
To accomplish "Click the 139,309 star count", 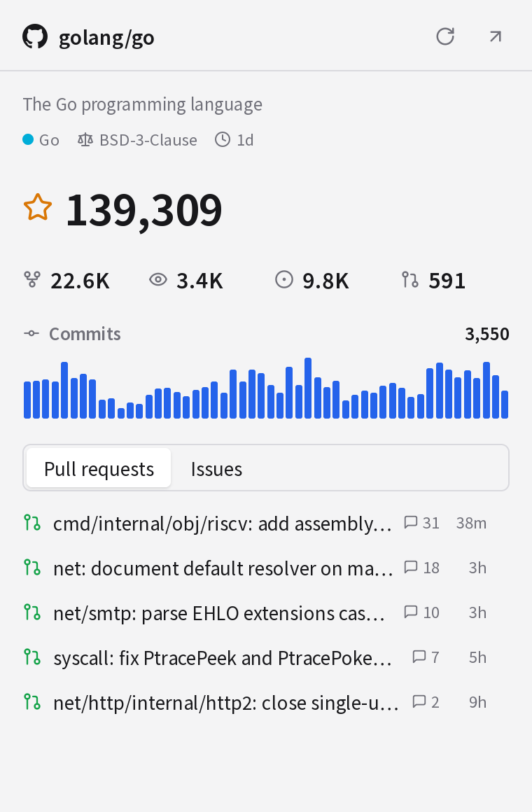I will tap(144, 210).
